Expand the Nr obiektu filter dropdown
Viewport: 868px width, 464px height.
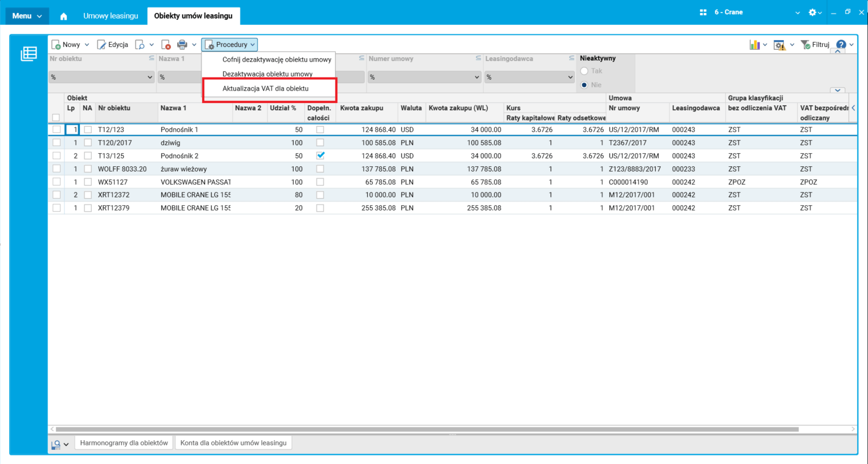tap(149, 78)
